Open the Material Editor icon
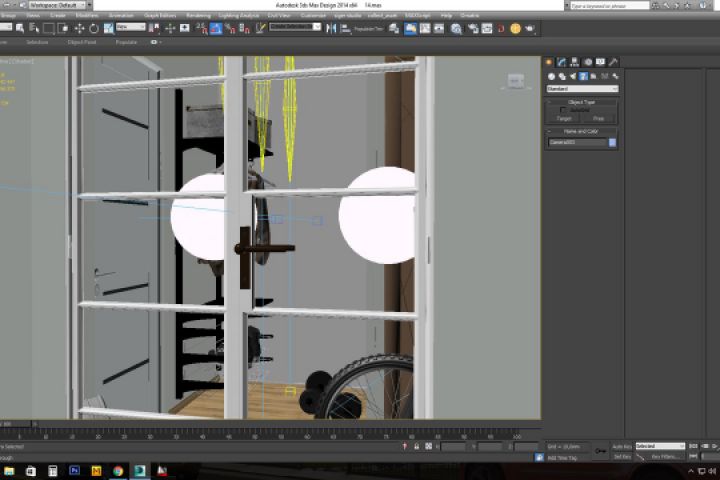This screenshot has height=480, width=720. tap(456, 28)
